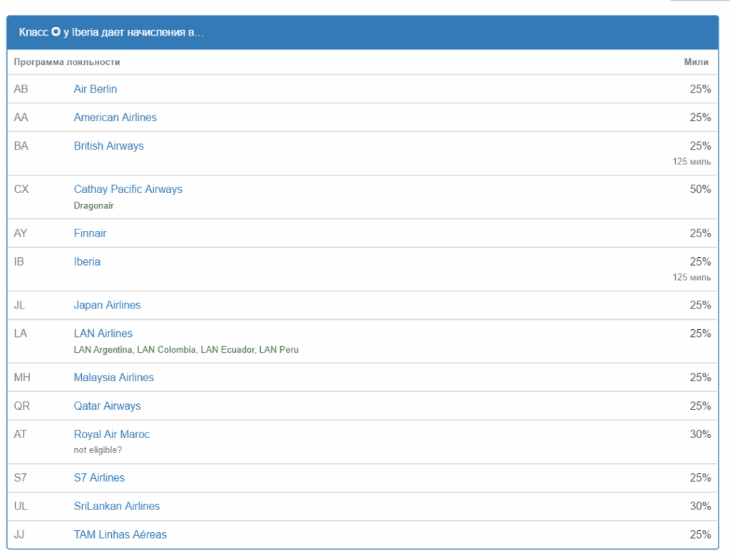The width and height of the screenshot is (730, 560).
Task: Open the S7 Airlines link
Action: (x=99, y=477)
